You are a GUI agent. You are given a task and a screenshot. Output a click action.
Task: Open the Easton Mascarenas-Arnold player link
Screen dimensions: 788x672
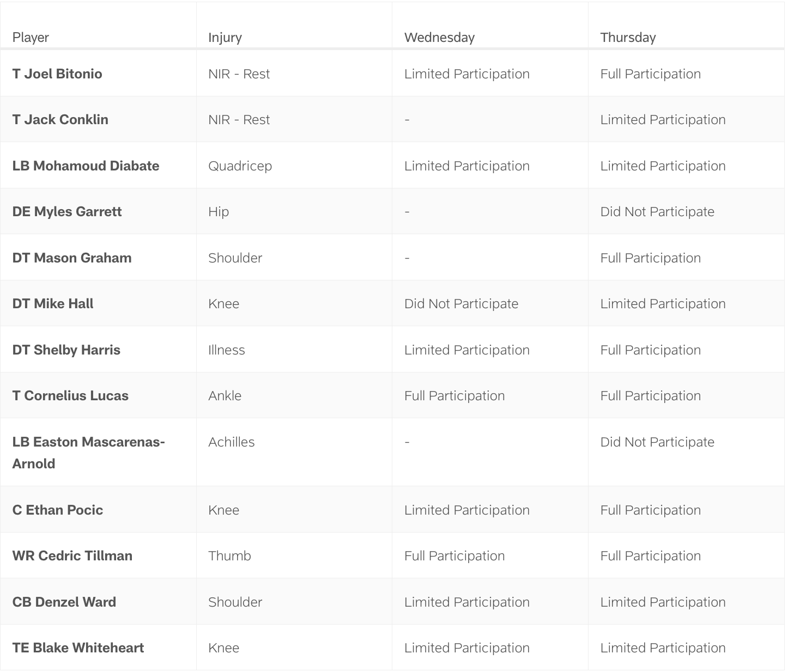pos(88,453)
